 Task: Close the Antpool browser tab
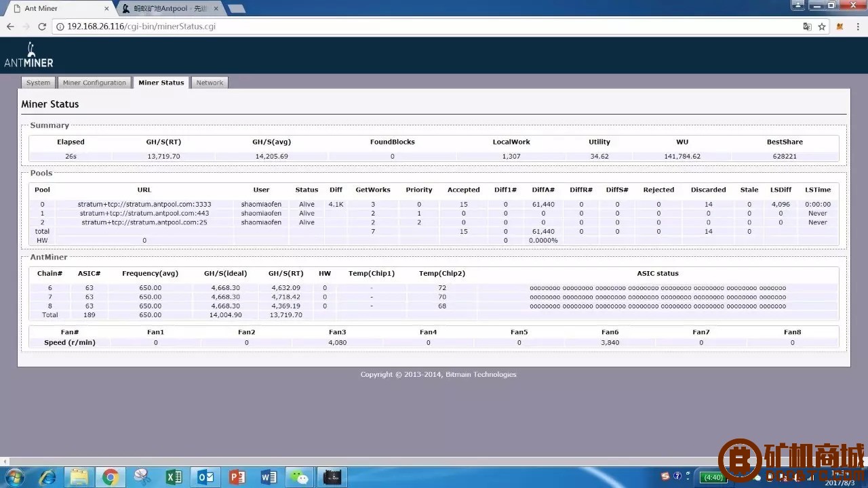217,9
